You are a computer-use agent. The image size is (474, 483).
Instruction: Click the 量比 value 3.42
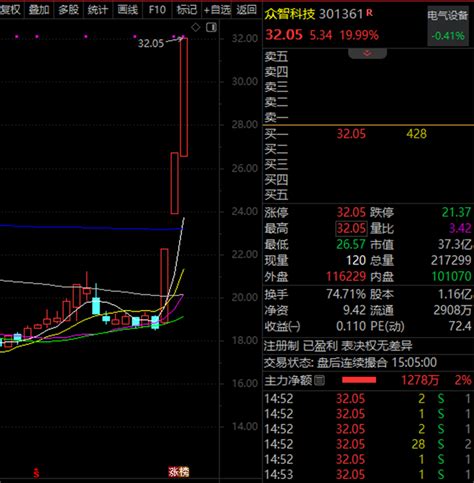click(x=460, y=228)
